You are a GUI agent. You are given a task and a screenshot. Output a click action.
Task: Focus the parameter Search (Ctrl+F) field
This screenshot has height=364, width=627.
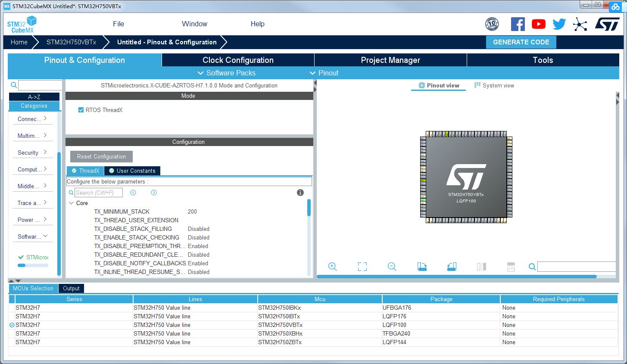coord(99,193)
